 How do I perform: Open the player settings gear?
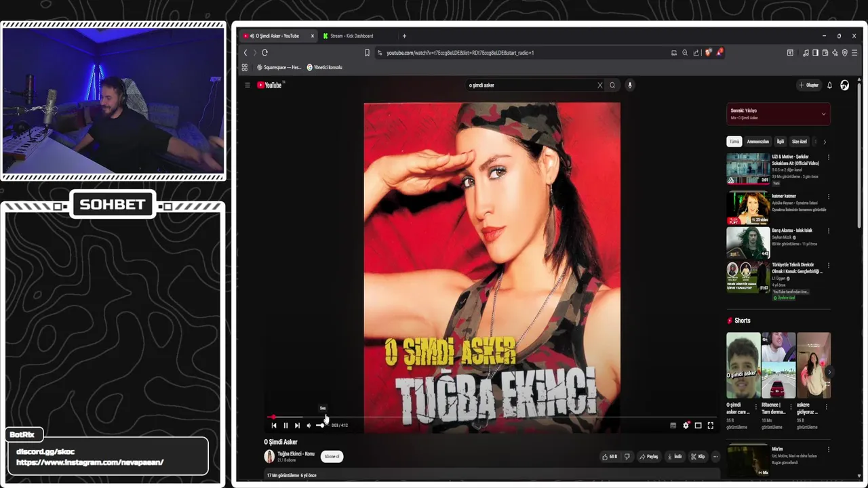click(x=686, y=426)
